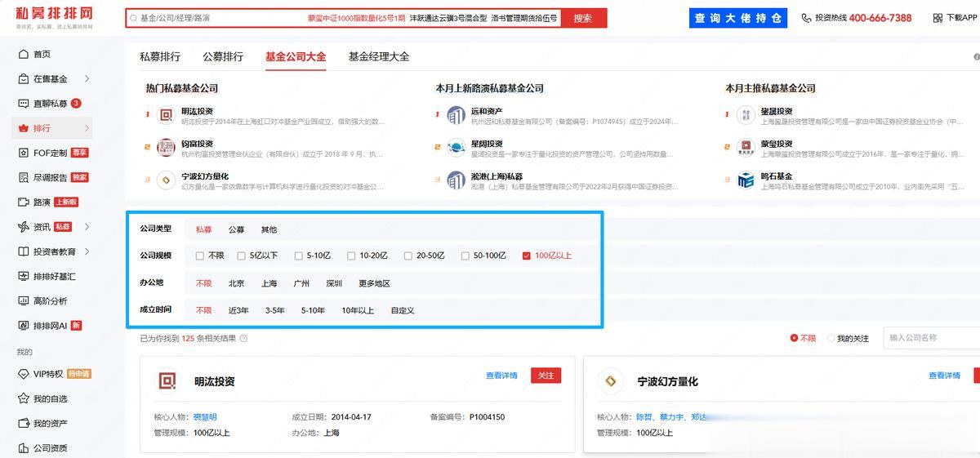980x458 pixels.
Task: Click the 鸣石基金 logo
Action: 746,180
